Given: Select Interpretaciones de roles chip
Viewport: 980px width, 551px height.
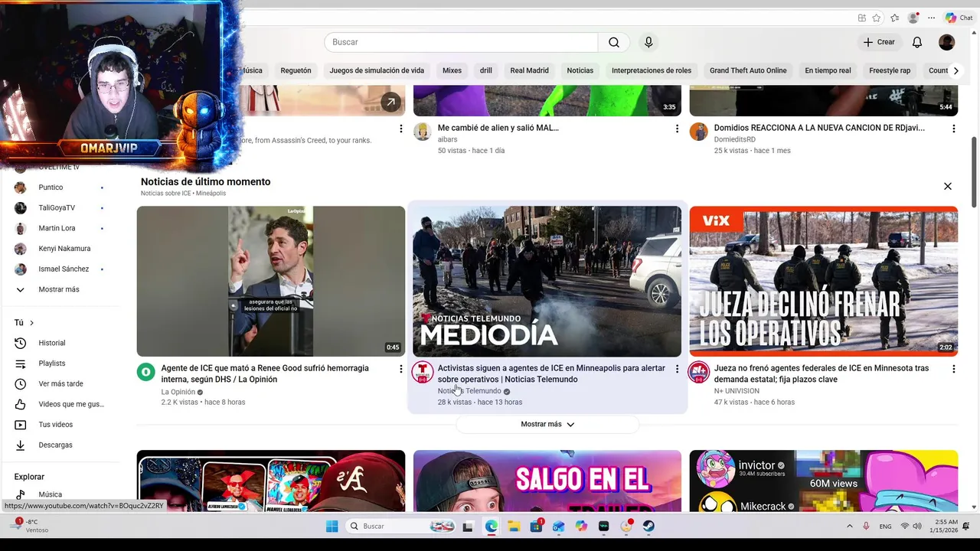Looking at the screenshot, I should click(652, 70).
